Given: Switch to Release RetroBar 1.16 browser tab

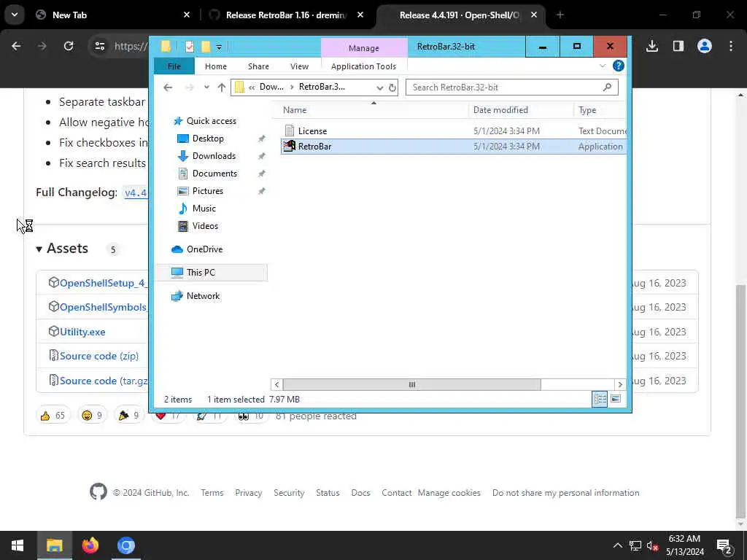Looking at the screenshot, I should pos(286,15).
